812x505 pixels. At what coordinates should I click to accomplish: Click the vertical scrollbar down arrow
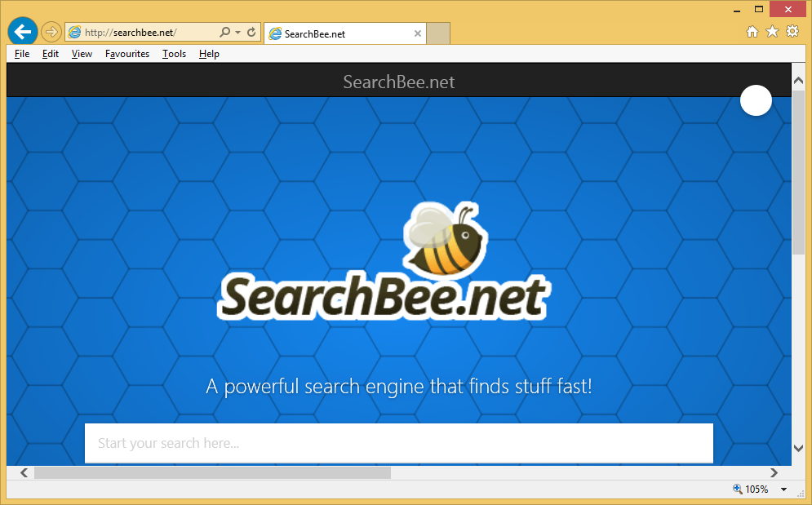[x=799, y=449]
